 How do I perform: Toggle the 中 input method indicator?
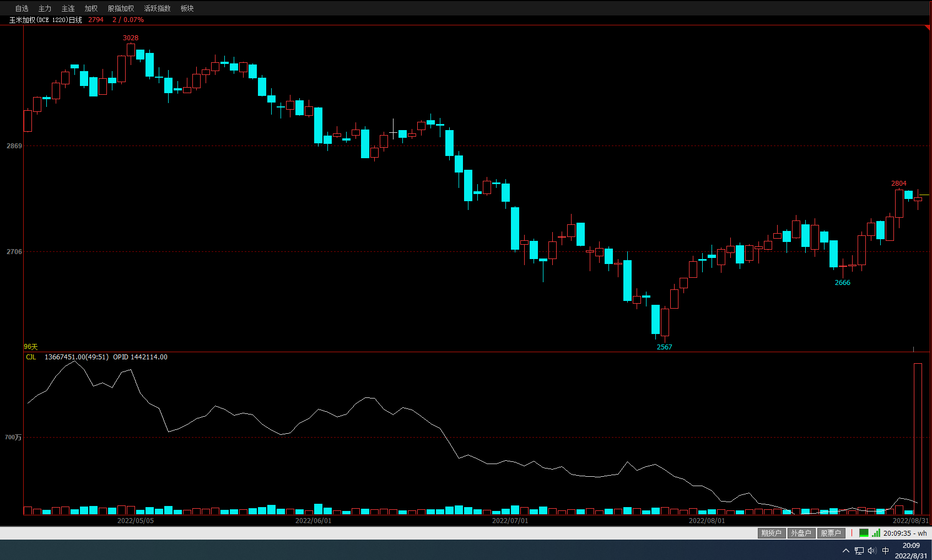point(886,551)
